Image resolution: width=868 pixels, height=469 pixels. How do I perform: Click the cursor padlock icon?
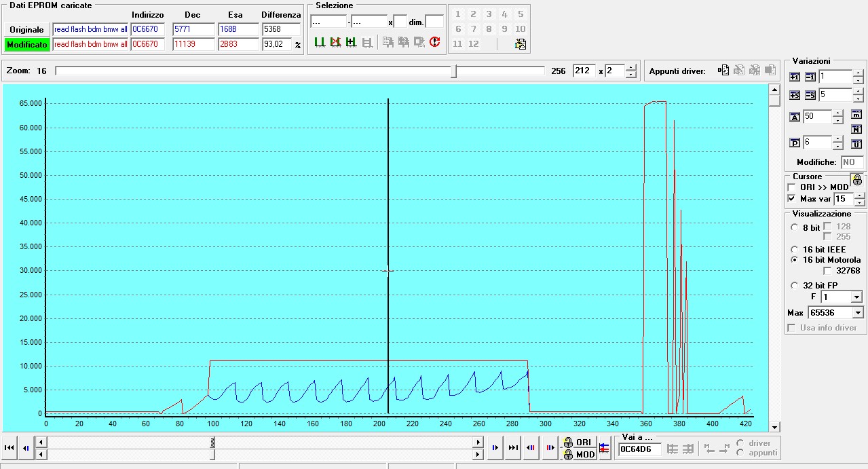[x=856, y=180]
